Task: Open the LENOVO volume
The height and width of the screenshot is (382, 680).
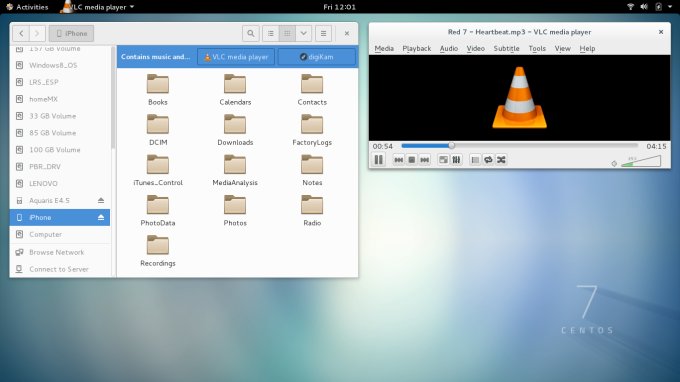Action: pyautogui.click(x=60, y=183)
